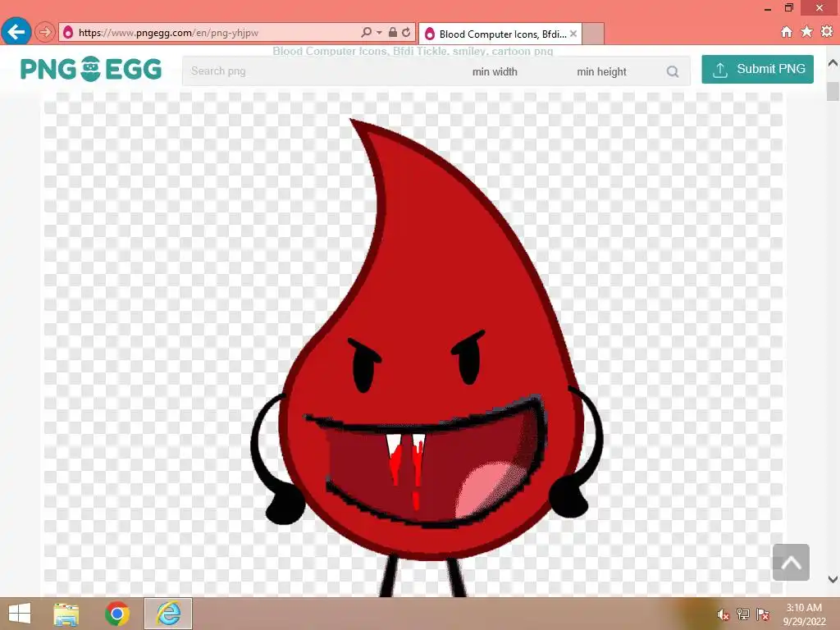Go back using the browser back arrow
The height and width of the screenshot is (630, 840).
[16, 32]
